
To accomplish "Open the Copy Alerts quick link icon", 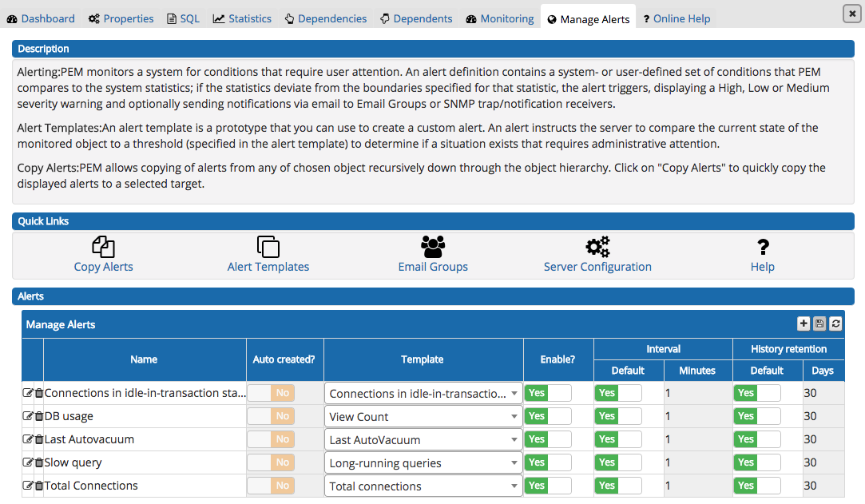I will coord(103,247).
